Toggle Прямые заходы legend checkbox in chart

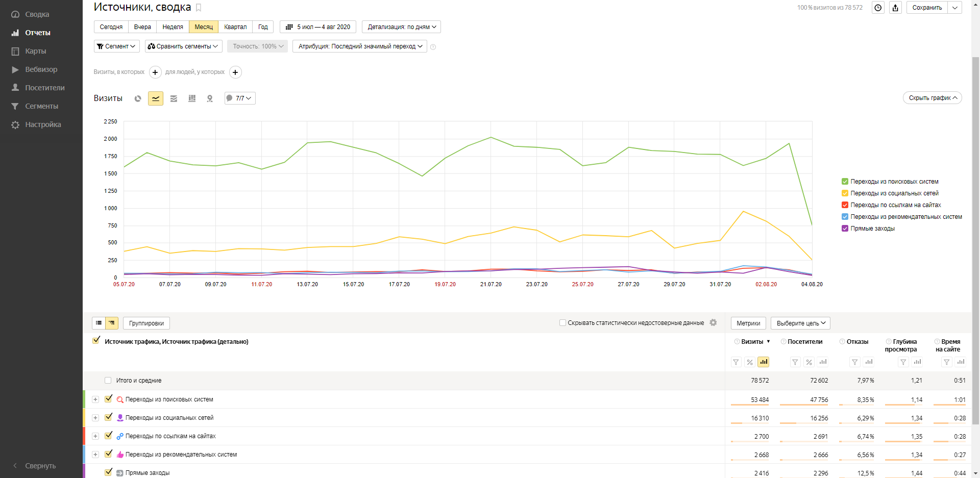845,229
